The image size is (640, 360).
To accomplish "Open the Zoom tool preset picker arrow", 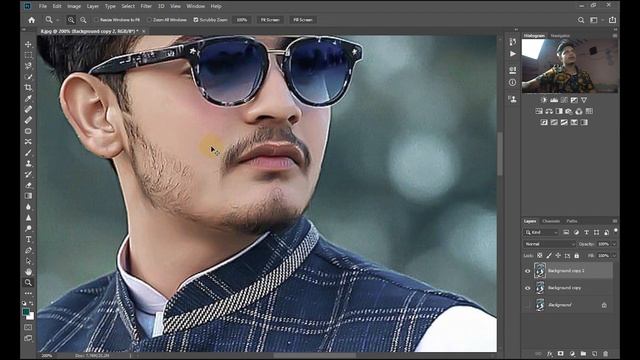I will tap(58, 20).
